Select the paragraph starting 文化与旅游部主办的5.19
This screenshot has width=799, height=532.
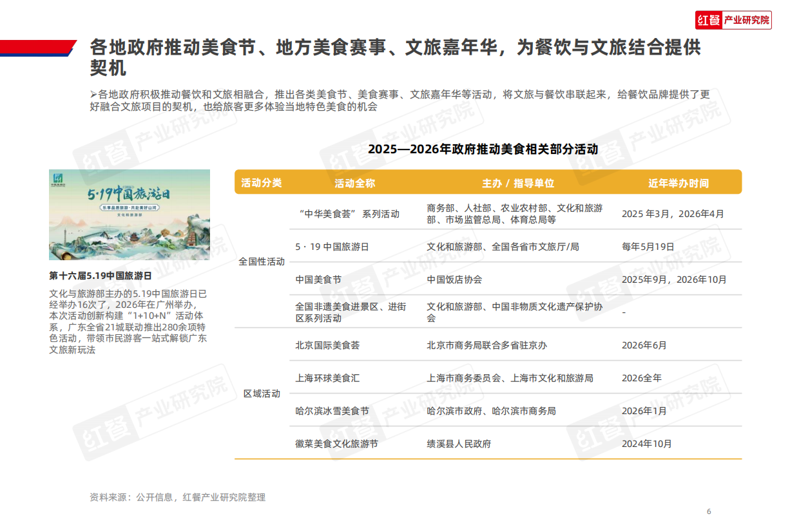coord(128,321)
